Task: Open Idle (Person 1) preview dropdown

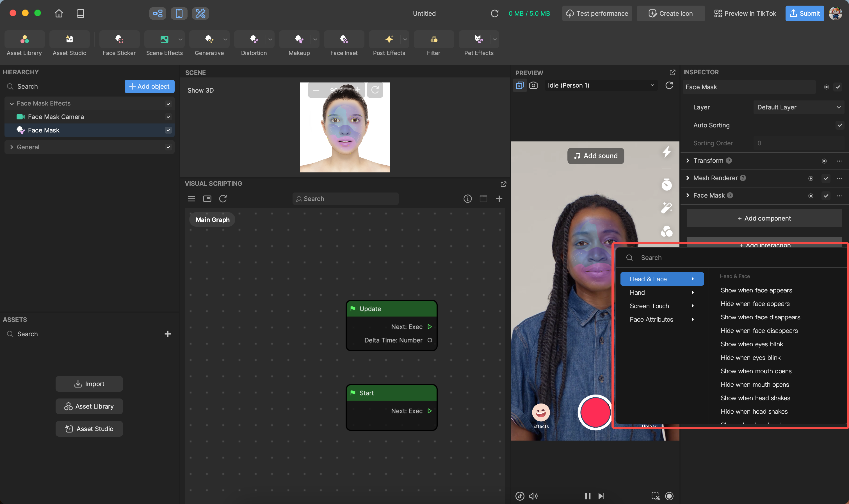Action: pos(601,86)
